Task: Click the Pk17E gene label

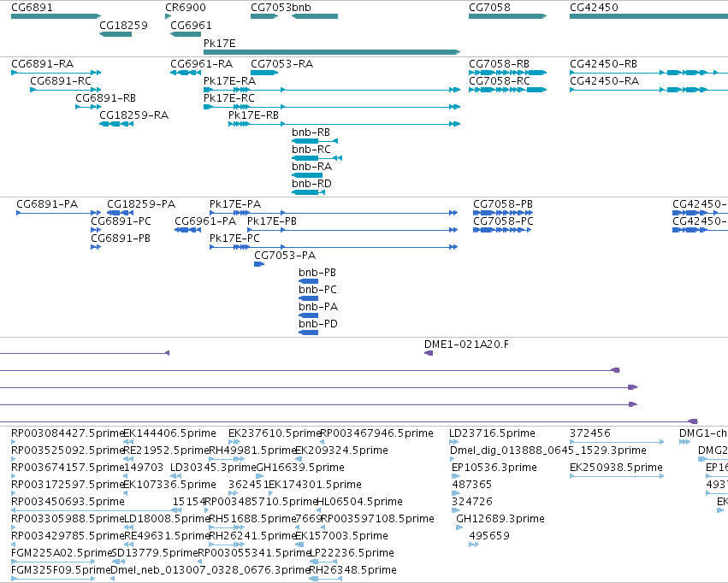Action: (220, 43)
